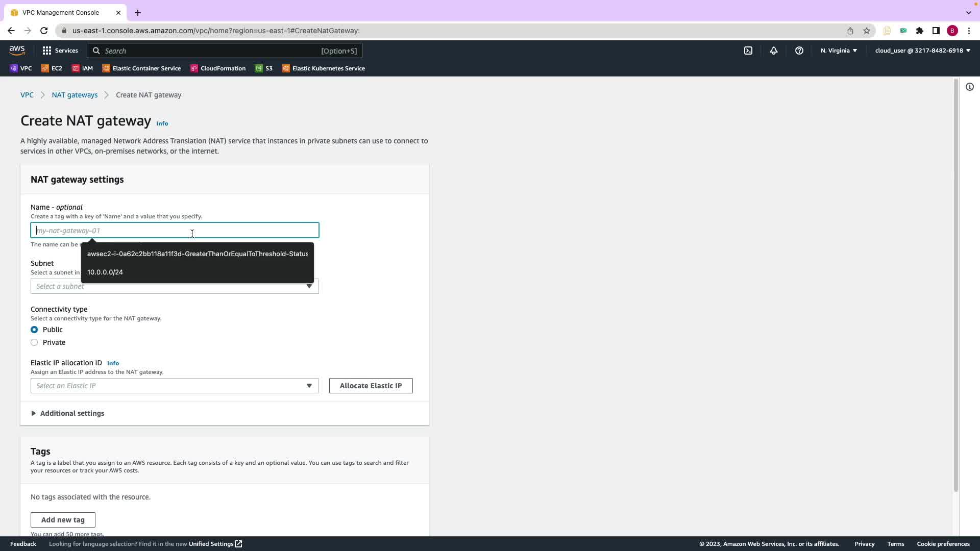Open S3 shortcut in favorites bar
The width and height of the screenshot is (980, 551).
264,68
